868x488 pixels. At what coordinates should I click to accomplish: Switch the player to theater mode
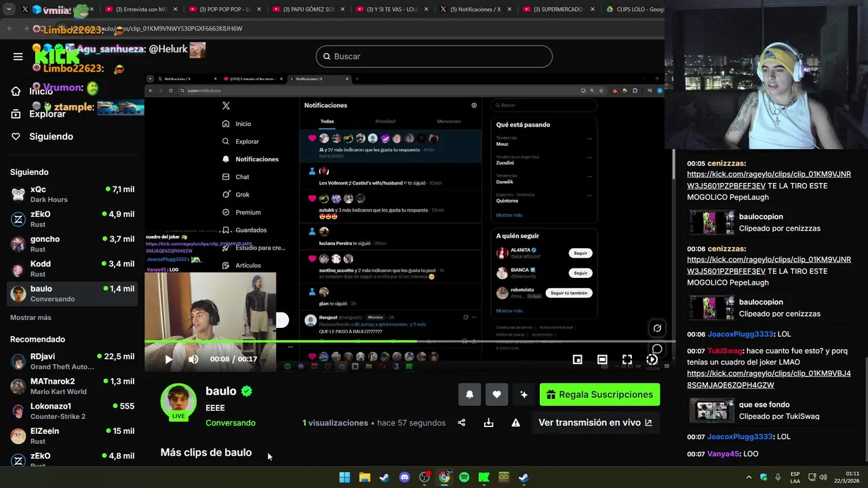[x=602, y=359]
